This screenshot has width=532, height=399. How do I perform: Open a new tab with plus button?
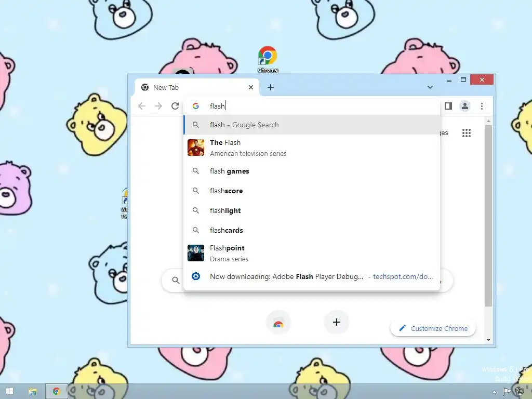point(270,87)
